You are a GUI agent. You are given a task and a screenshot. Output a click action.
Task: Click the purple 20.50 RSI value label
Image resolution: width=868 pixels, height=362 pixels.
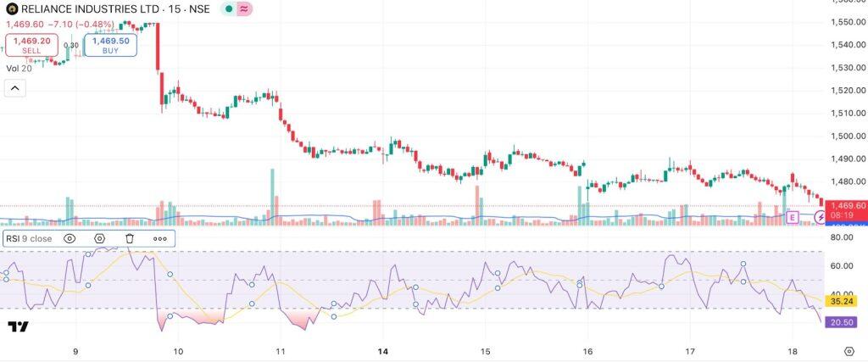tap(841, 322)
